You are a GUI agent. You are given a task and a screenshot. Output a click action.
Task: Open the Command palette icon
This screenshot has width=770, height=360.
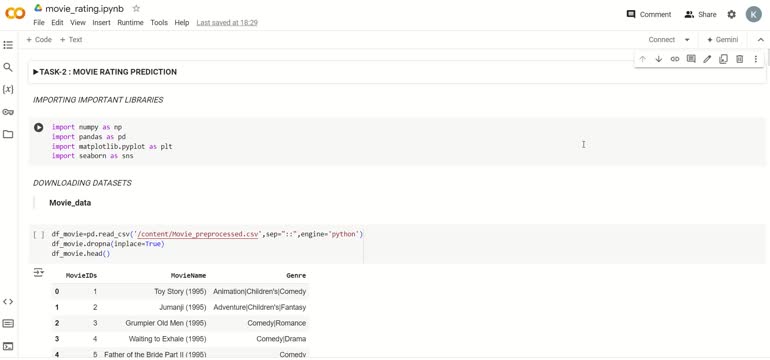tap(8, 324)
